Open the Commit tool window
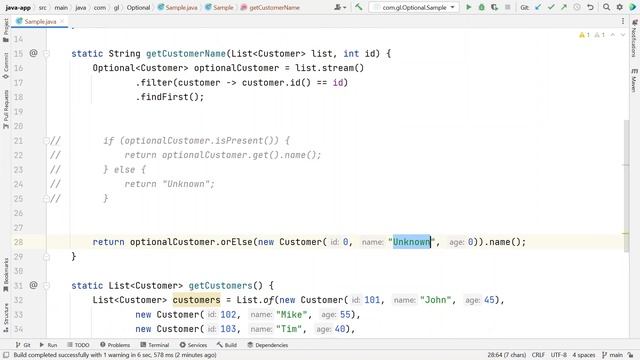The image size is (640, 360). [6, 65]
